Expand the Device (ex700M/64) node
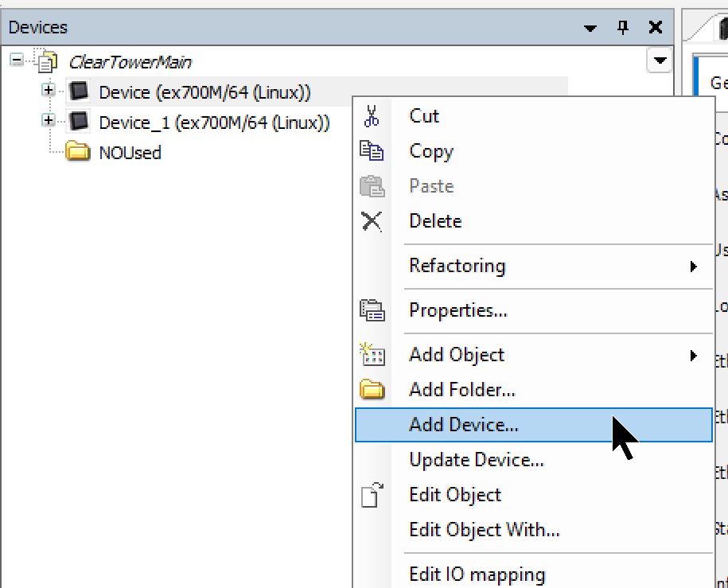The width and height of the screenshot is (728, 588). [x=49, y=91]
